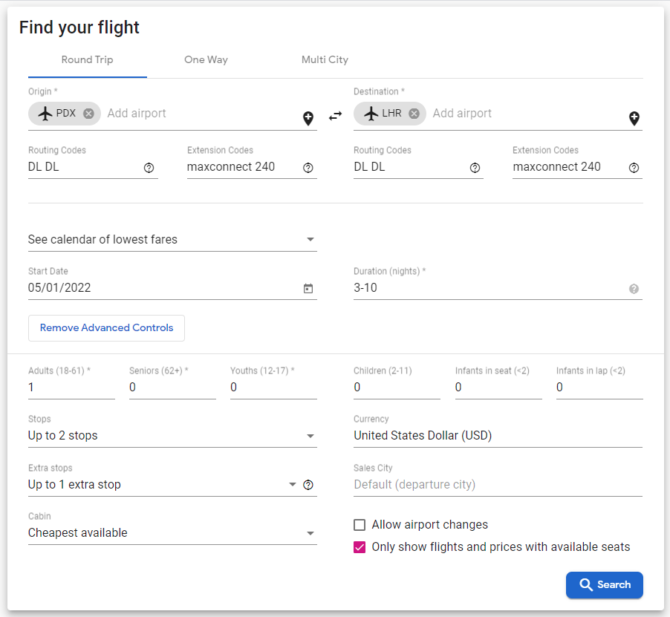Focus the Sales City input field
The height and width of the screenshot is (617, 670).
click(498, 485)
